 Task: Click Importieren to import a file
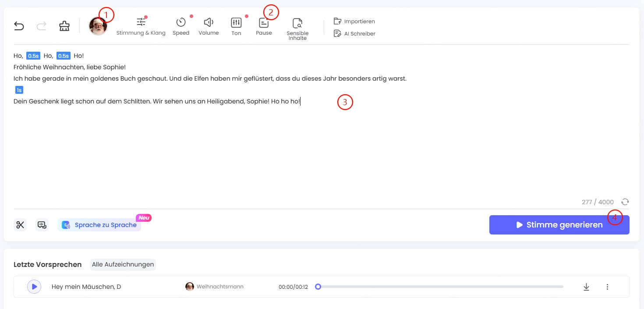(x=354, y=21)
